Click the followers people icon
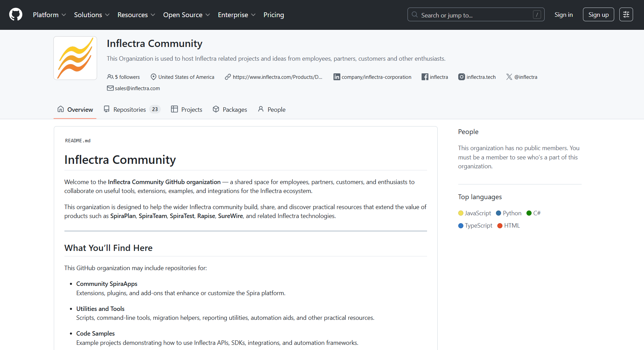The width and height of the screenshot is (644, 350). pyautogui.click(x=110, y=77)
